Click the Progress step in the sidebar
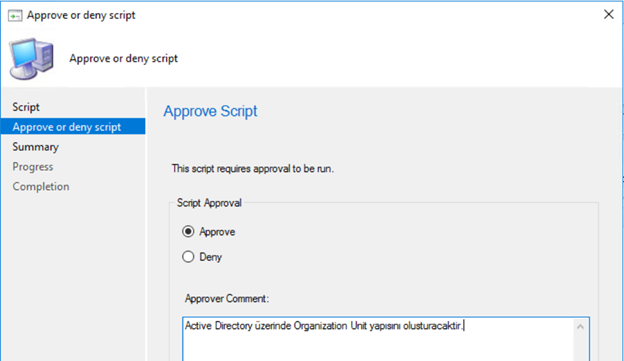 (x=33, y=167)
